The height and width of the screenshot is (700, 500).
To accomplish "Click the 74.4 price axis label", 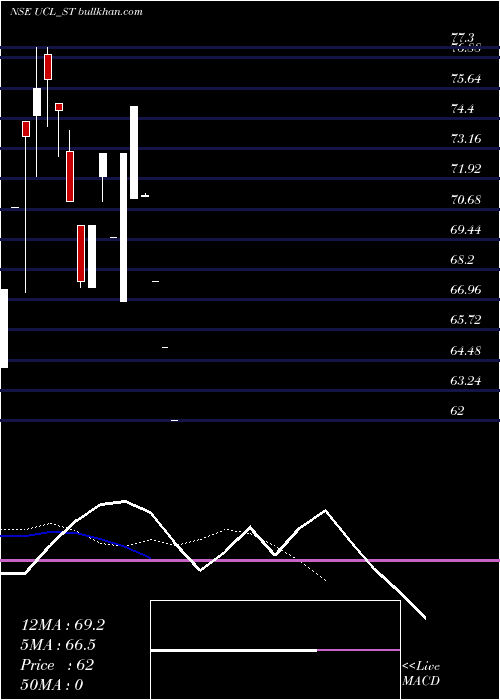I will [462, 109].
